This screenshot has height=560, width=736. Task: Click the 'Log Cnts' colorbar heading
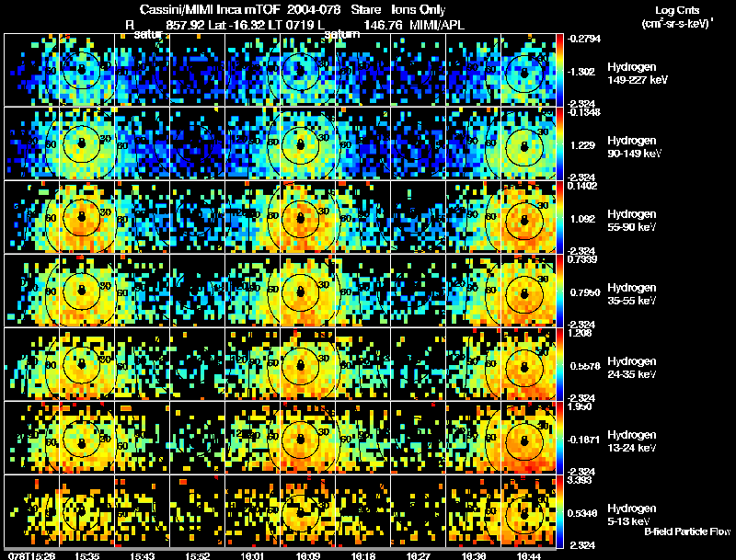(677, 10)
